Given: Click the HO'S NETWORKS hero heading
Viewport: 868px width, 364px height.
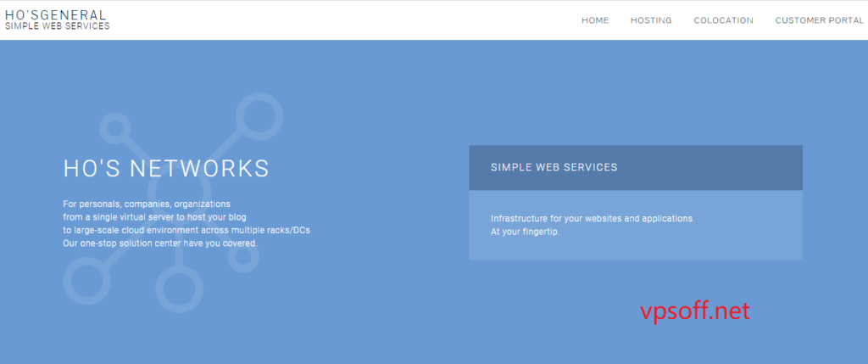Looking at the screenshot, I should coord(166,168).
